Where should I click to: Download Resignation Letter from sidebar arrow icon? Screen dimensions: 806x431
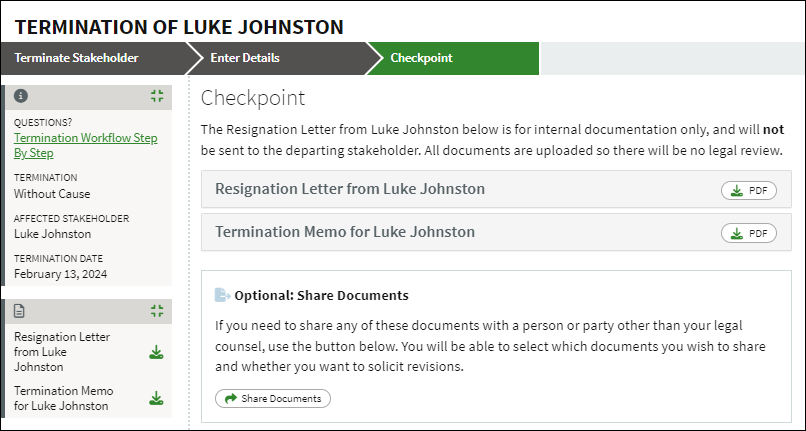(x=156, y=352)
